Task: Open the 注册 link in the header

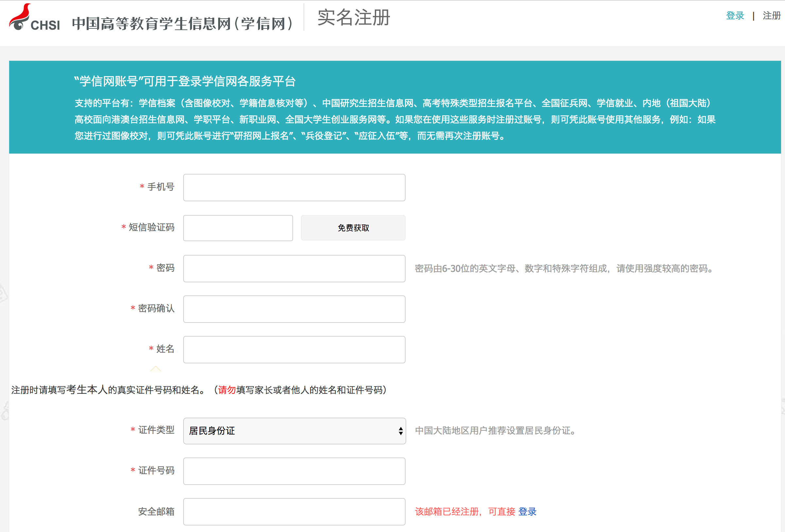Action: point(772,16)
